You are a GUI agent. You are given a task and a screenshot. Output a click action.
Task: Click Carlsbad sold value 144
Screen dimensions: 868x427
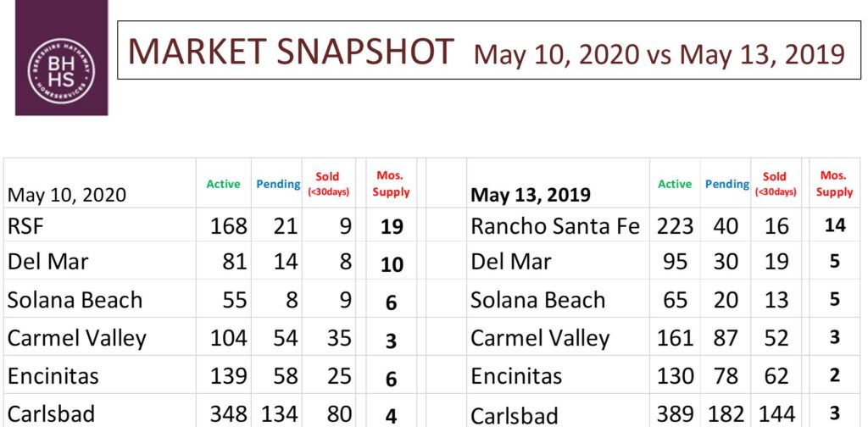point(776,413)
